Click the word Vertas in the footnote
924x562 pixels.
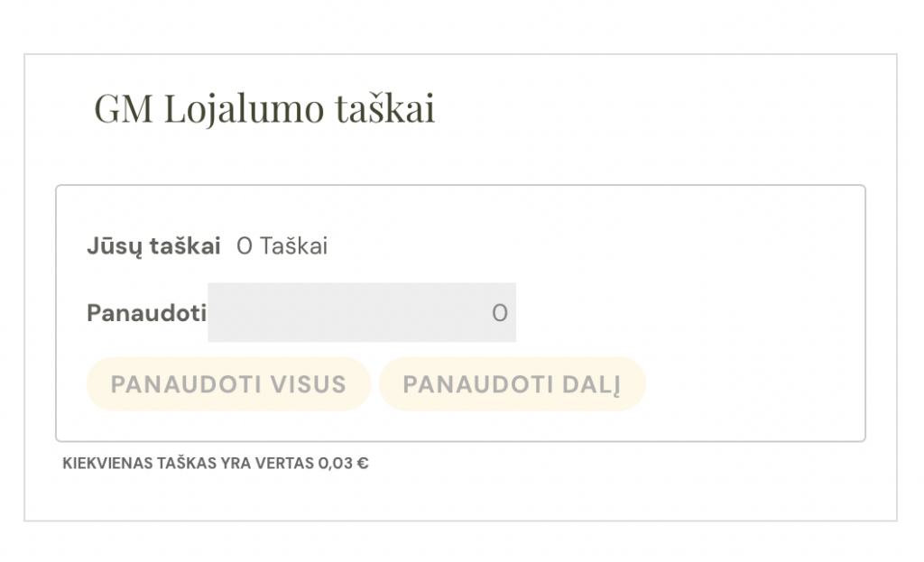288,464
